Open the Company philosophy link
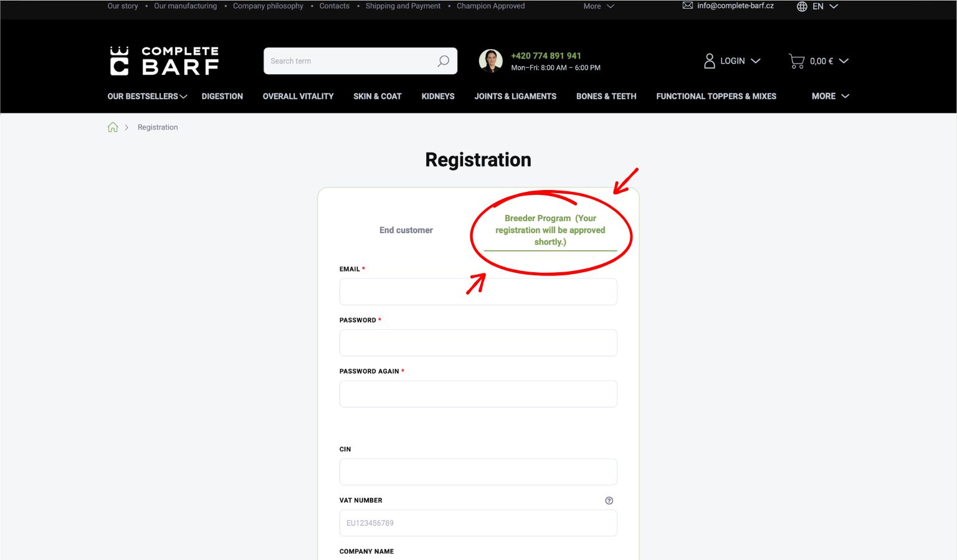The height and width of the screenshot is (560, 957). [268, 6]
